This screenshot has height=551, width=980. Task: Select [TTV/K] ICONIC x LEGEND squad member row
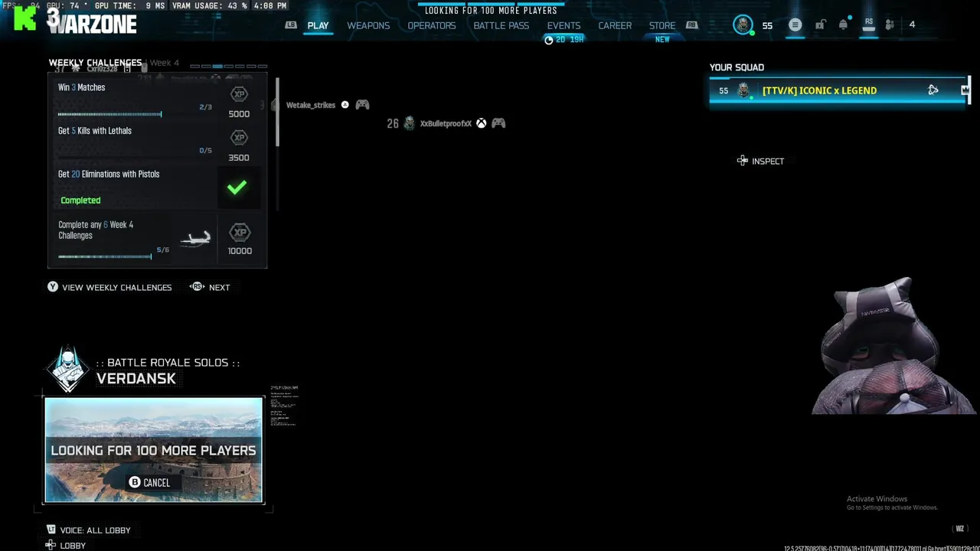click(x=839, y=90)
